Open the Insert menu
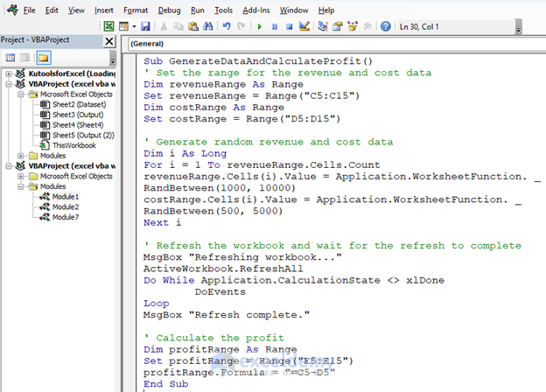Screen dimensions: 546x392 click(x=104, y=10)
